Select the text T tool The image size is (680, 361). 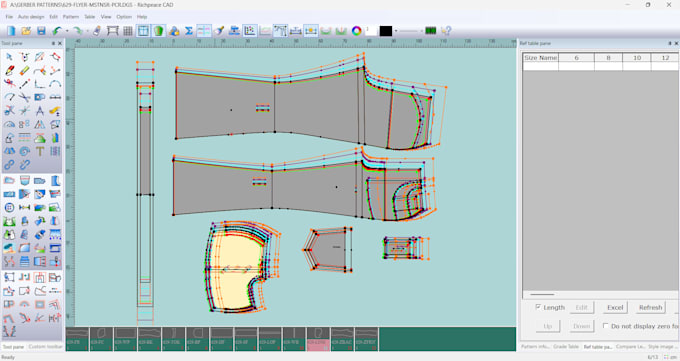click(39, 151)
